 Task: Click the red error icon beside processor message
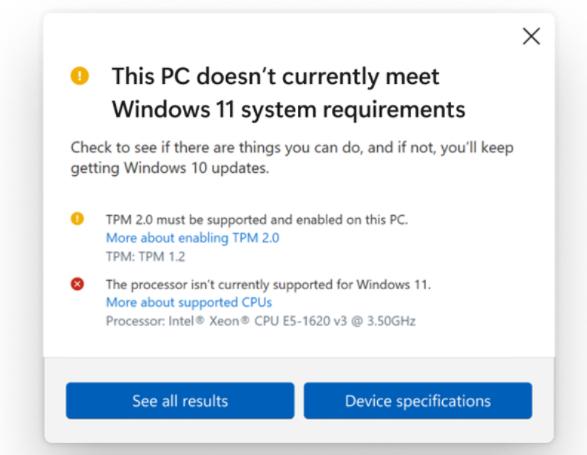pos(77,284)
